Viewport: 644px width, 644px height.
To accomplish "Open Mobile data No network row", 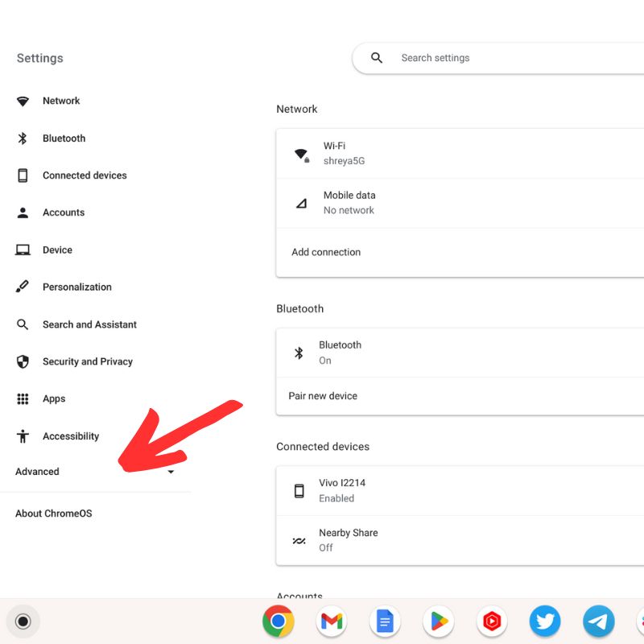I will tap(460, 204).
